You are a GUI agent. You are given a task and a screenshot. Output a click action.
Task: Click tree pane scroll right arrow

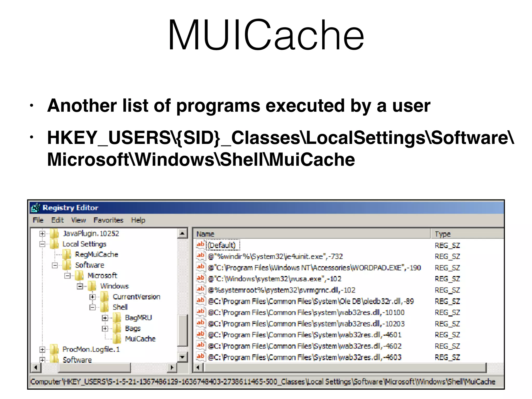[172, 368]
